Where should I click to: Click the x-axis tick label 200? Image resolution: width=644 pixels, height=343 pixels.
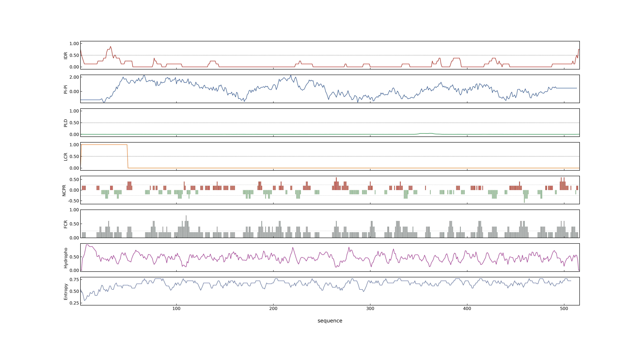(273, 309)
